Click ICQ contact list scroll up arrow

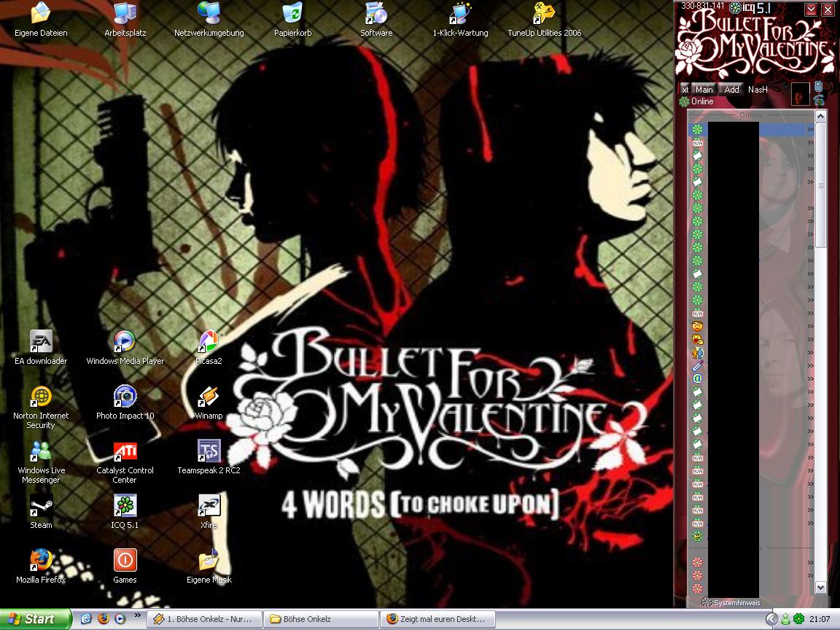(821, 116)
